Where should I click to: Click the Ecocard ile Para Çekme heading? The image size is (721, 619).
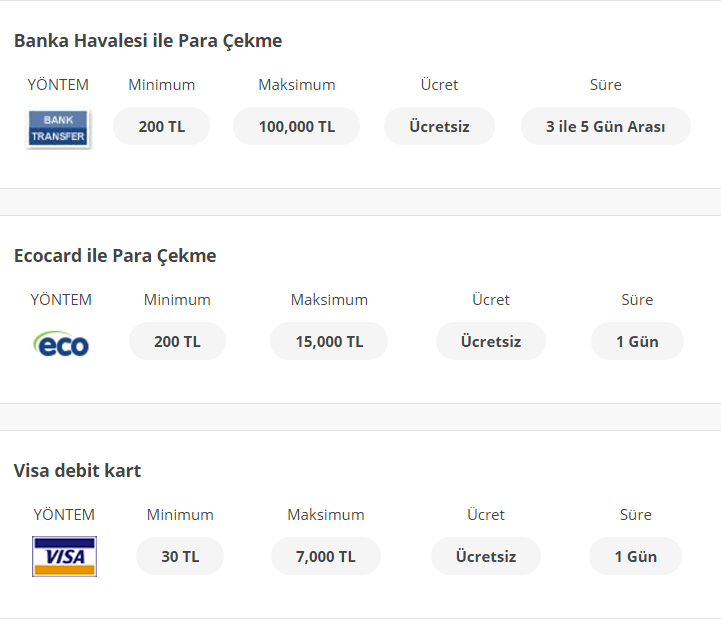[115, 256]
